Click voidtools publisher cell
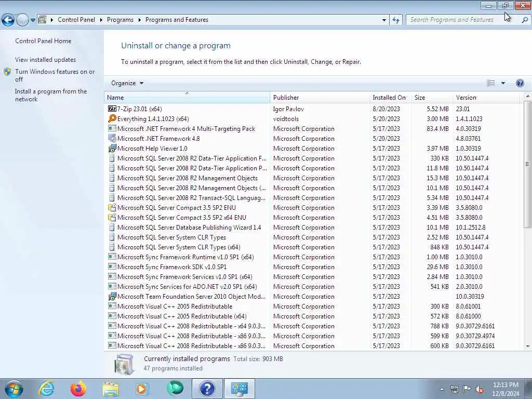This screenshot has width=532, height=399. [286, 119]
